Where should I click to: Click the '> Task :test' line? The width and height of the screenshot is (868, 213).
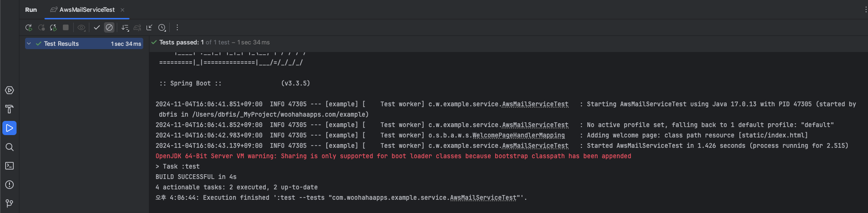[x=177, y=166]
